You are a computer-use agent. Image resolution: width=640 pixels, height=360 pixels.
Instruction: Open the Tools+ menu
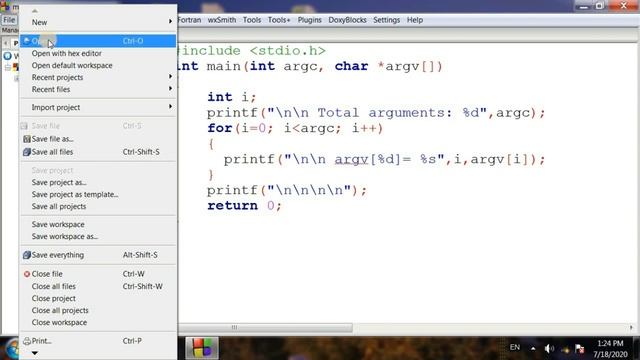coord(279,20)
